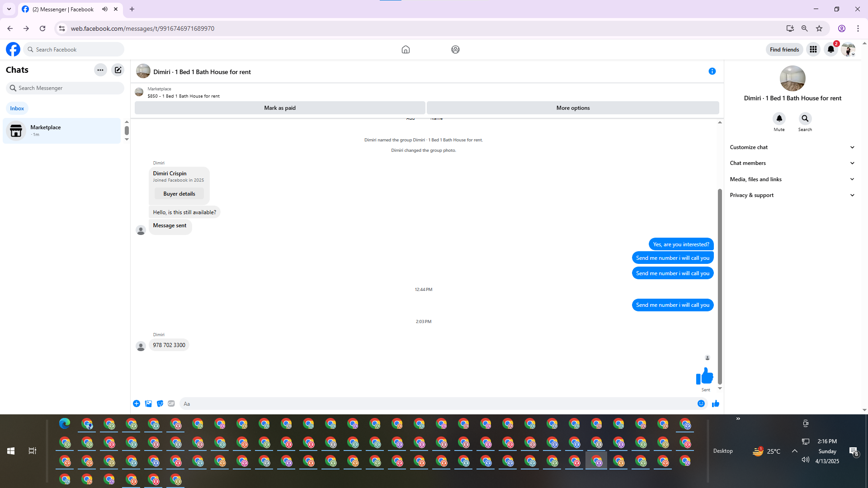Viewport: 868px width, 488px height.
Task: Click the Mute bell icon
Action: pos(779,119)
